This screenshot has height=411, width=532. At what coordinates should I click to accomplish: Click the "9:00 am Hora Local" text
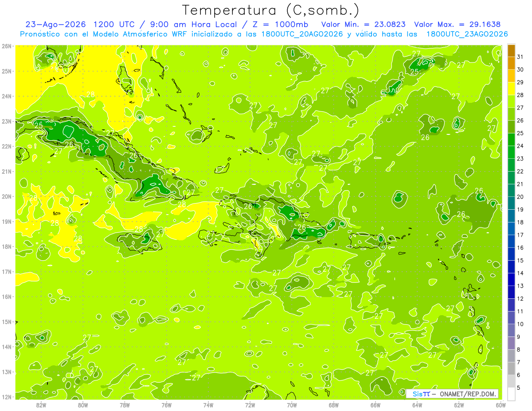pyautogui.click(x=194, y=24)
